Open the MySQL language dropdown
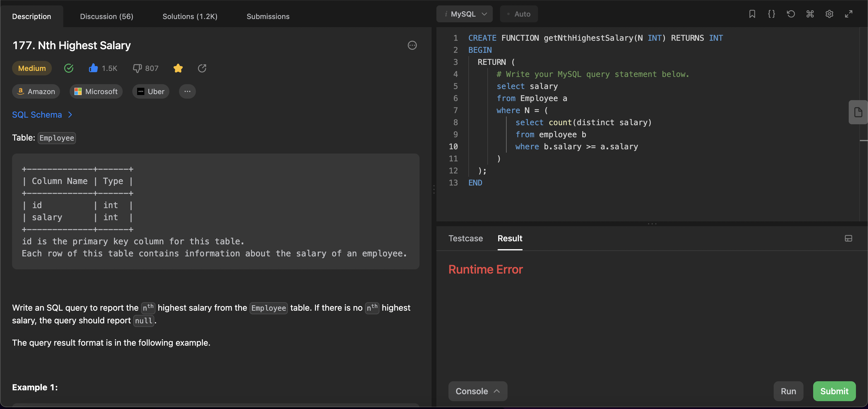 point(464,14)
